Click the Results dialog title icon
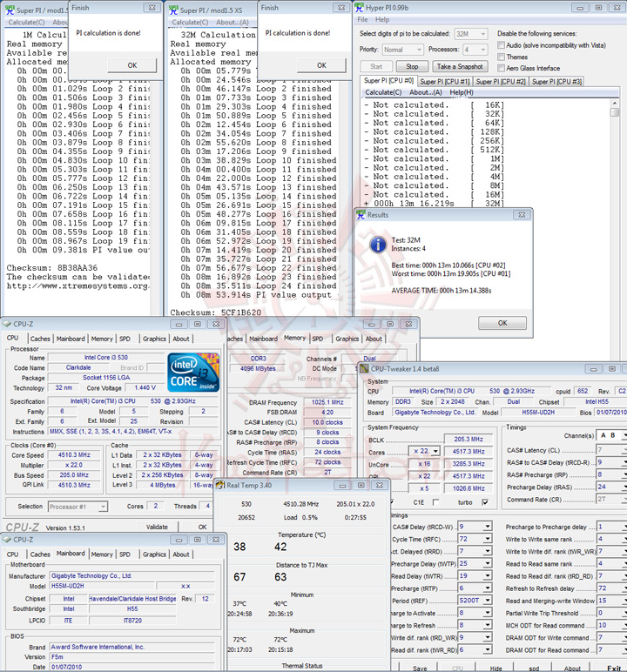 pos(361,215)
